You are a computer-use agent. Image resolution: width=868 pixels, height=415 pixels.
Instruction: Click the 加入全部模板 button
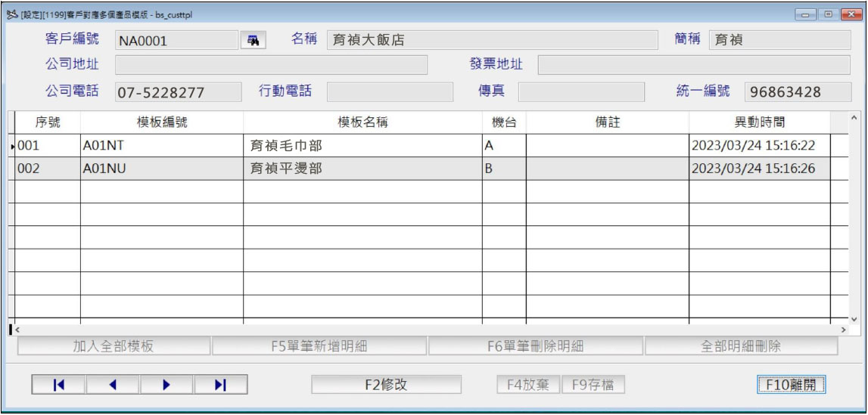tap(114, 346)
